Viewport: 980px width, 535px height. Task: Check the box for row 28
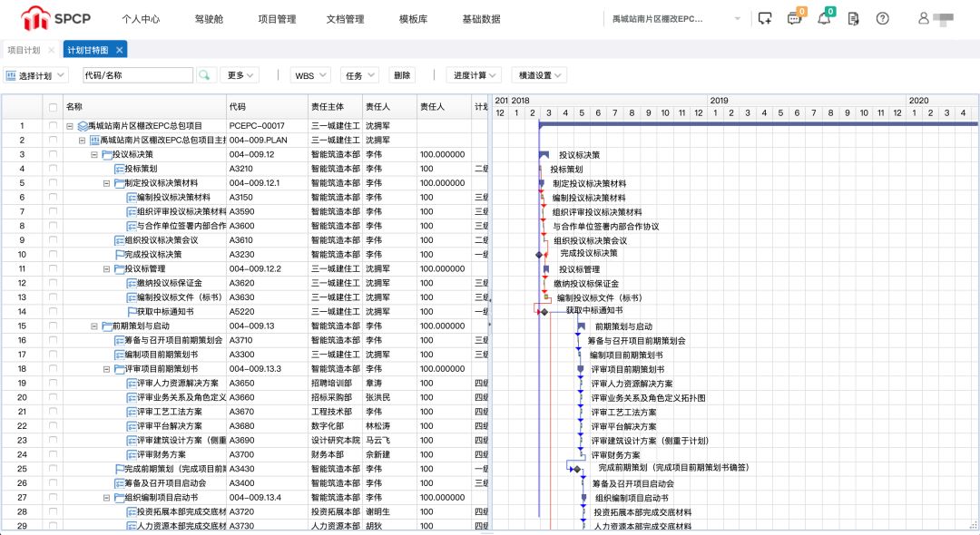click(53, 512)
